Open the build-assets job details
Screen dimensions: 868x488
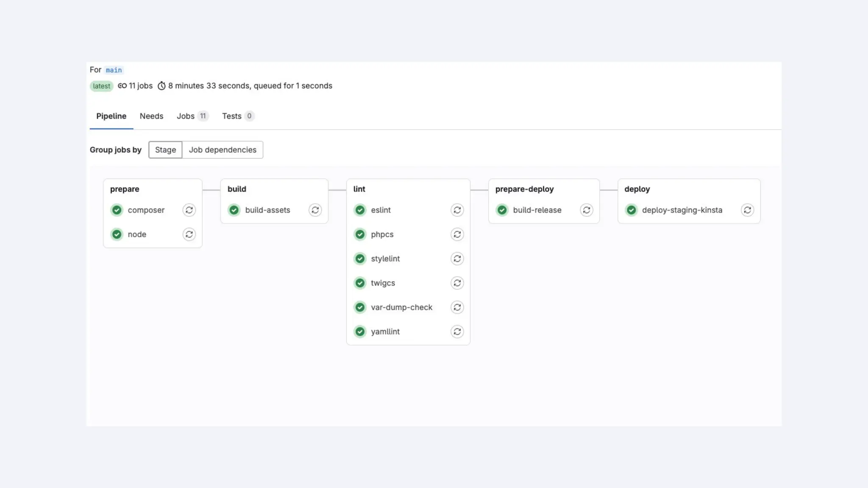(267, 210)
